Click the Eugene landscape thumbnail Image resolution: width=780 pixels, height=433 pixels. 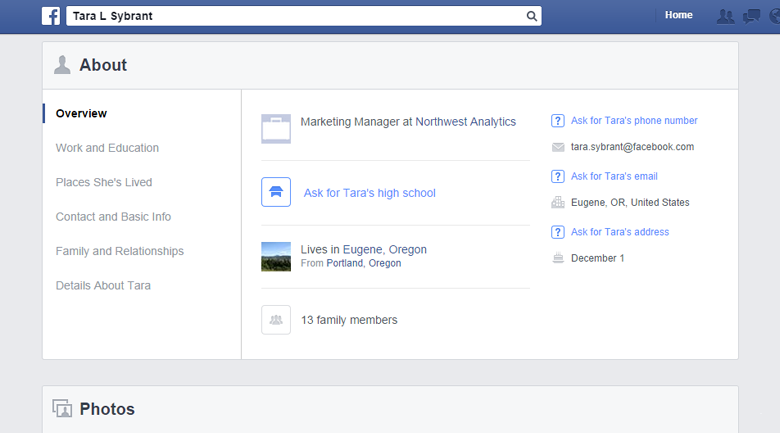click(x=276, y=256)
